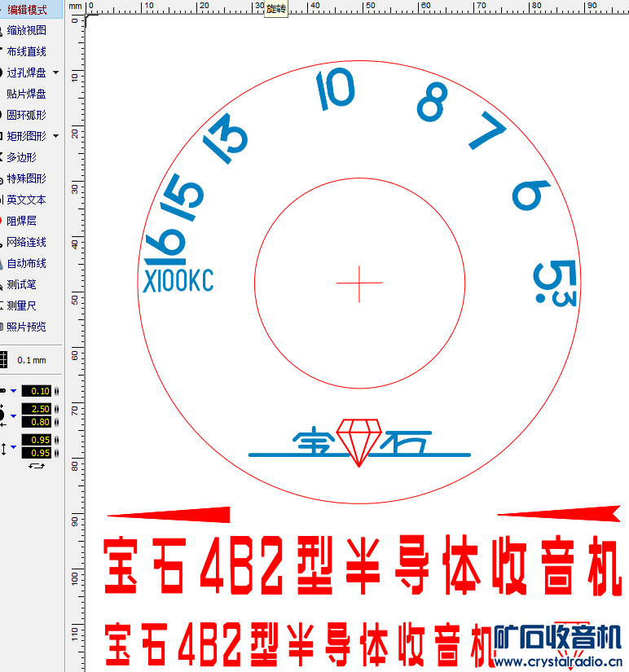Select the red wedge shape on left

(169, 514)
